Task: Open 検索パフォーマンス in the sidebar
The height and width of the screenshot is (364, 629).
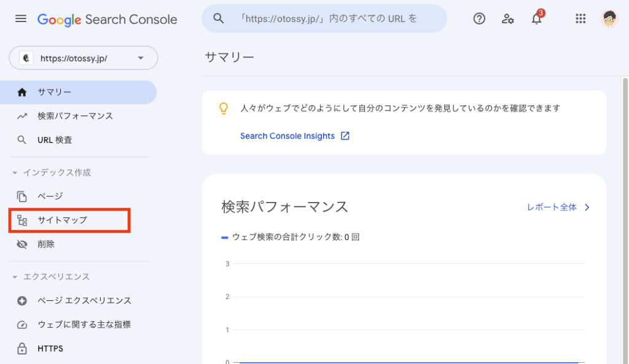Action: click(x=75, y=116)
